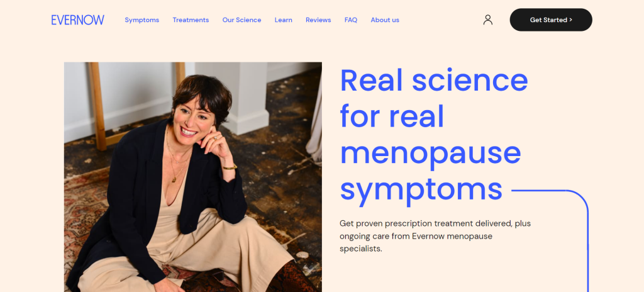Click the word "specialists." in the description
The image size is (644, 292).
coord(360,249)
